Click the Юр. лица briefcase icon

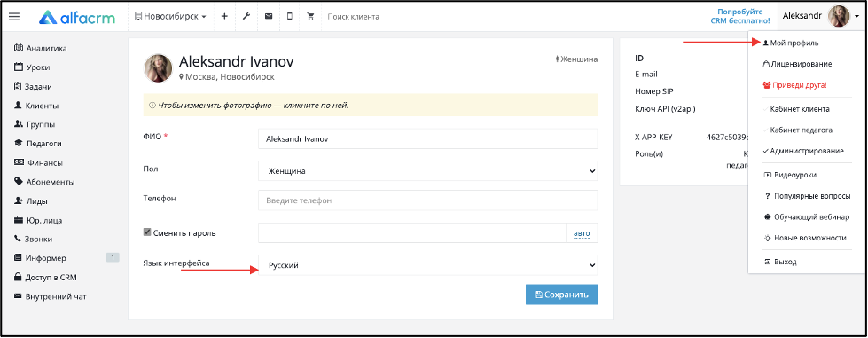19,220
